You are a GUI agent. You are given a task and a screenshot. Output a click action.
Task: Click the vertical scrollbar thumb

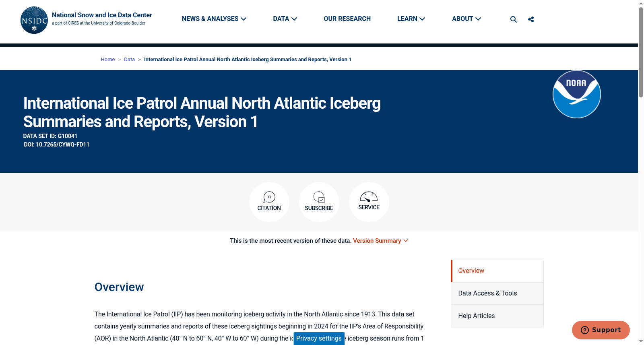[641, 52]
